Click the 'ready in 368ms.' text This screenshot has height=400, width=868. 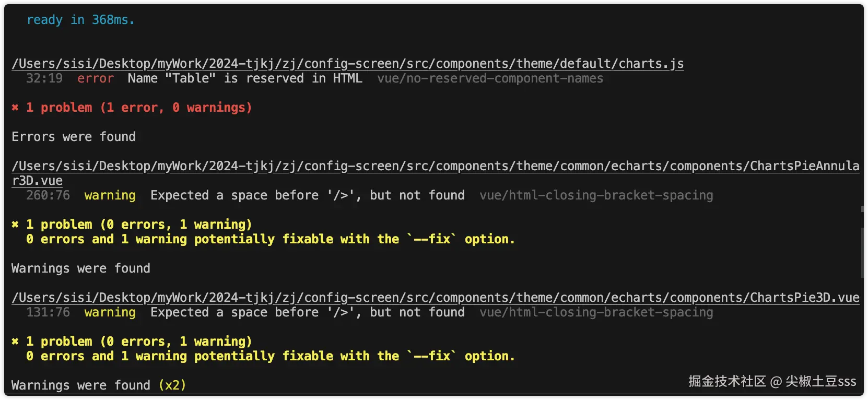click(x=81, y=20)
